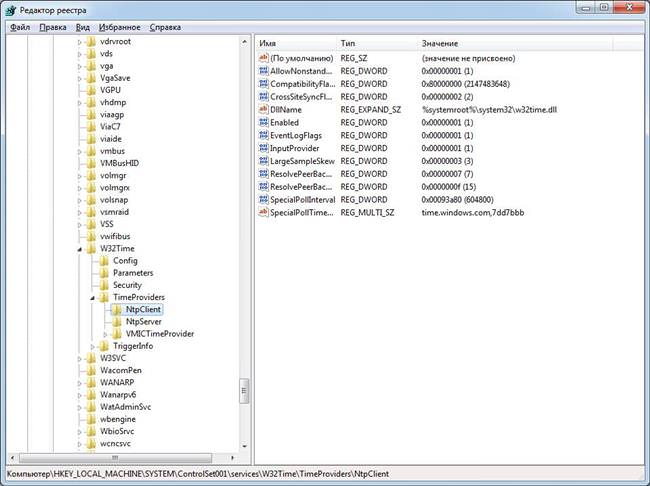Click the vds folder icon
The image size is (650, 486).
(x=91, y=53)
